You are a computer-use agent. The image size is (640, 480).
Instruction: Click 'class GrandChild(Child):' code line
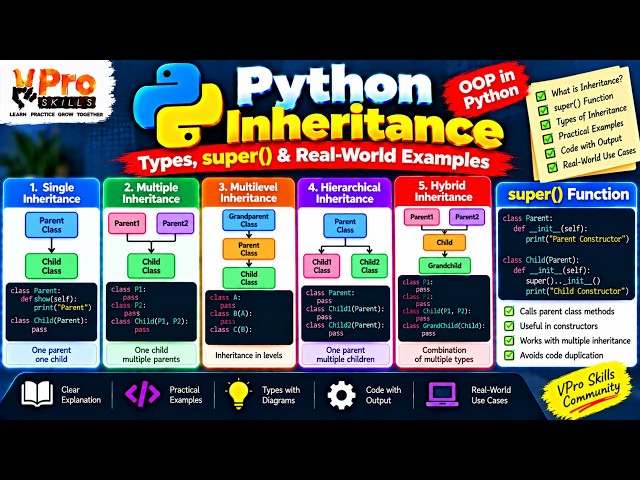pos(443,326)
